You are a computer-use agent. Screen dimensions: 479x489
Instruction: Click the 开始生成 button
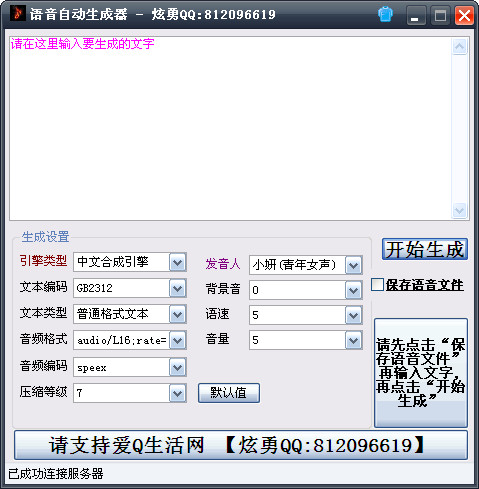[425, 249]
